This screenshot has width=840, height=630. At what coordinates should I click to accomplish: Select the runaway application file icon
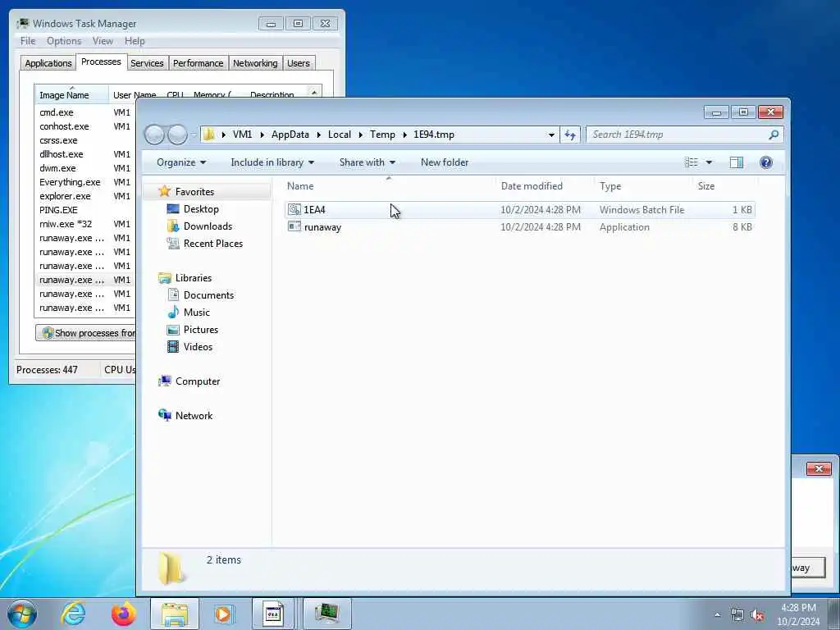click(294, 226)
